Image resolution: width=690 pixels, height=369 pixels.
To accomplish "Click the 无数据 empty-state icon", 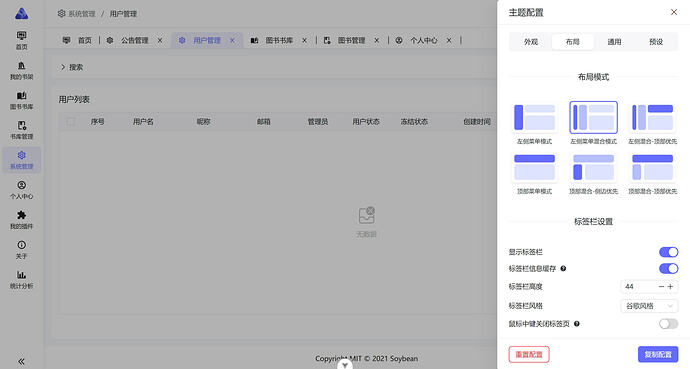I will point(366,216).
